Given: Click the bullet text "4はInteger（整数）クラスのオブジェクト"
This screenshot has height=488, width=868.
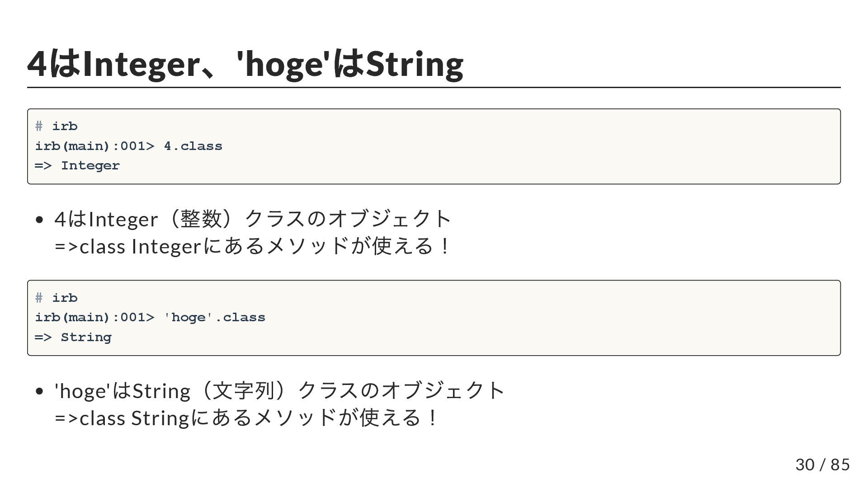Looking at the screenshot, I should pos(253,219).
